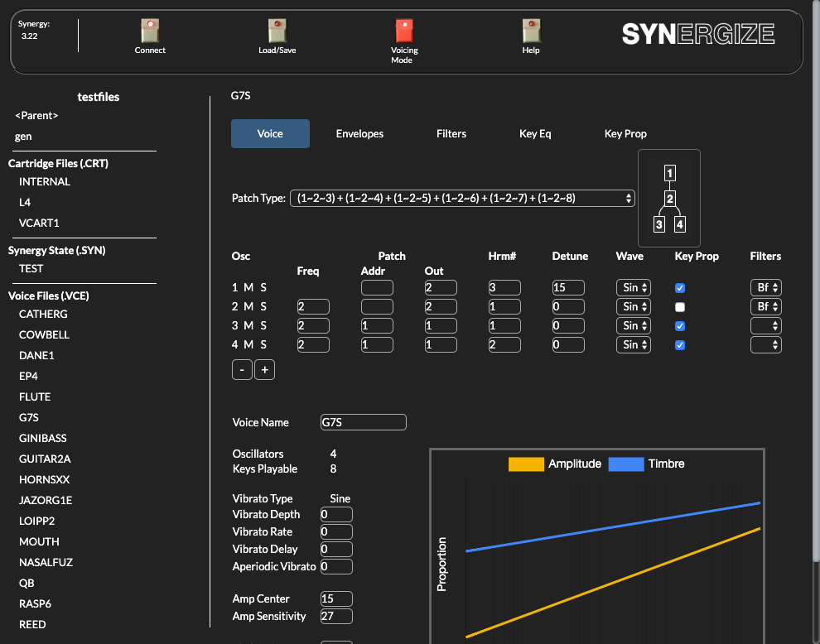
Task: Click the Voice Name input field
Action: pyautogui.click(x=364, y=422)
